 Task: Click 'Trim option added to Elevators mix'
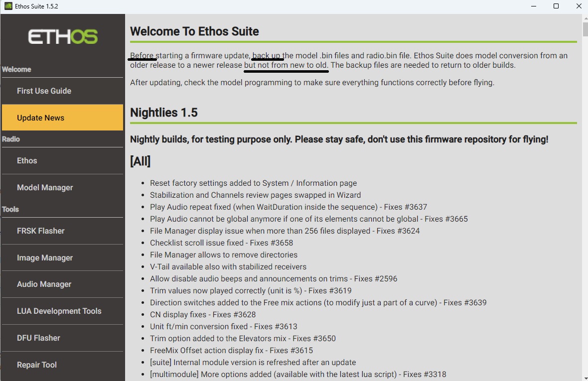pos(243,339)
